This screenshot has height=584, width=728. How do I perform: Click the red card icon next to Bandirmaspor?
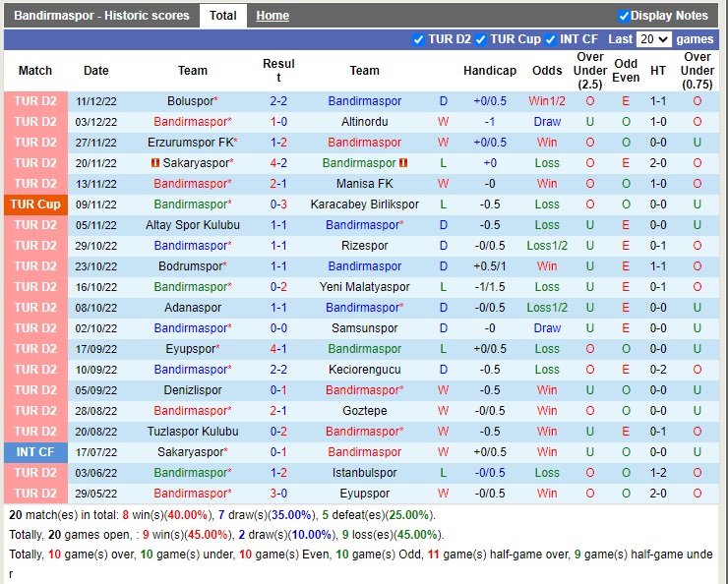click(403, 163)
